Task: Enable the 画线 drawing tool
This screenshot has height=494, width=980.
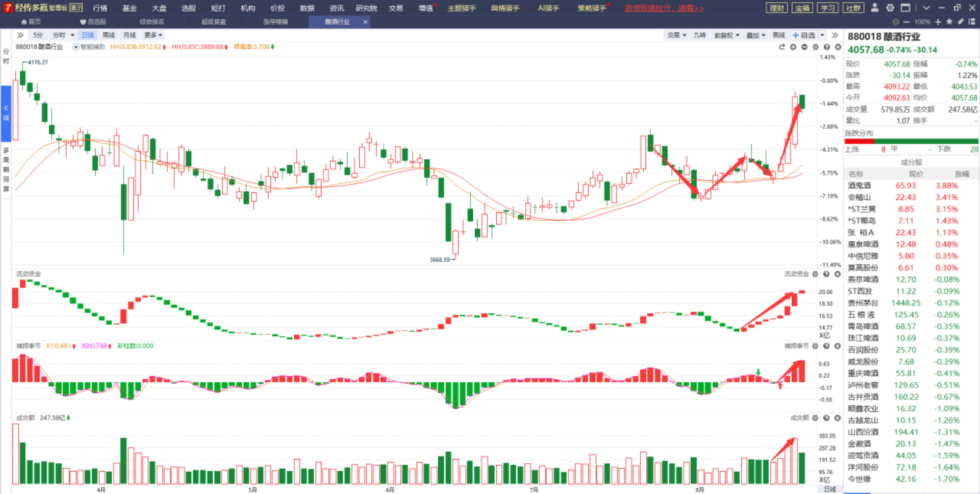Action: click(779, 35)
